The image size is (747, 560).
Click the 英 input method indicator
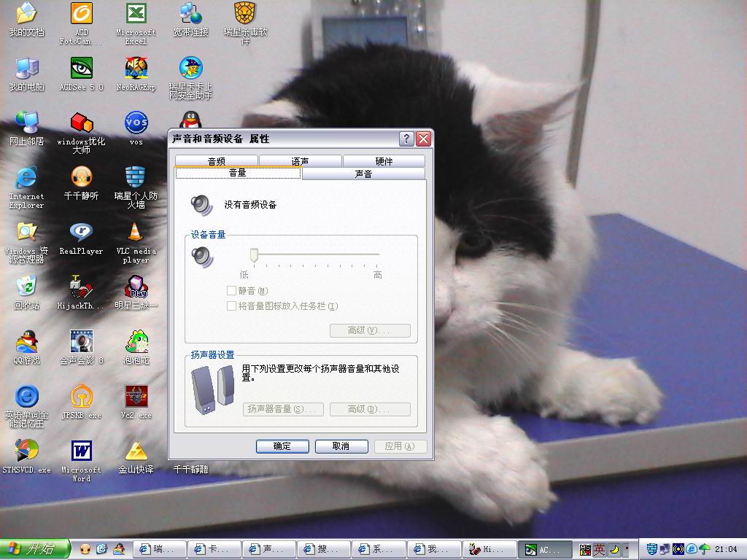(x=599, y=550)
